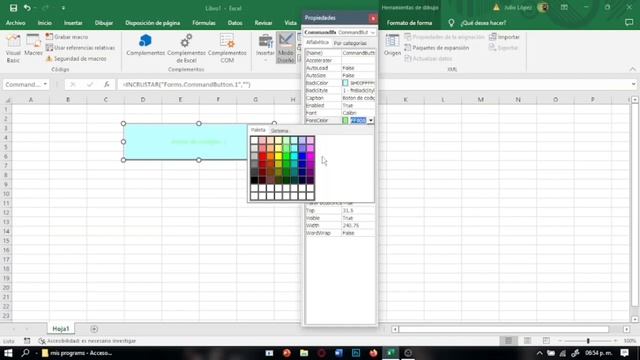
Task: Select the Hoja1 sheet tab
Action: pyautogui.click(x=61, y=329)
